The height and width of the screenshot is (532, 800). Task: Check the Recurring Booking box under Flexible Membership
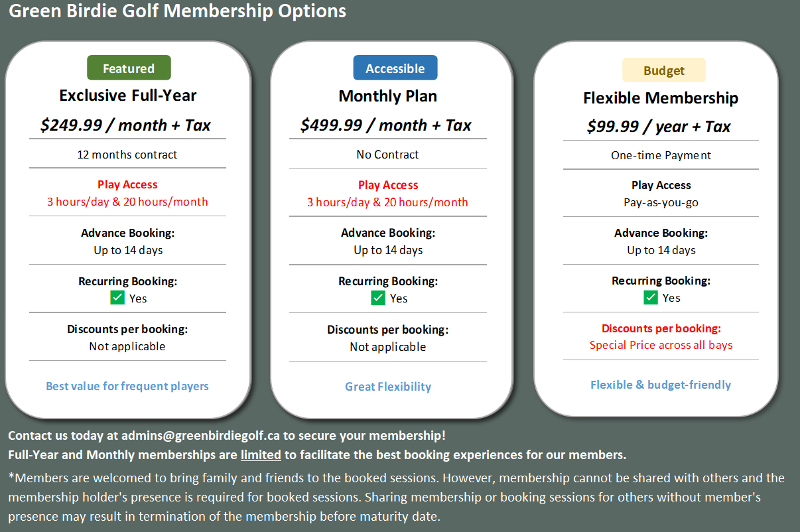[651, 297]
